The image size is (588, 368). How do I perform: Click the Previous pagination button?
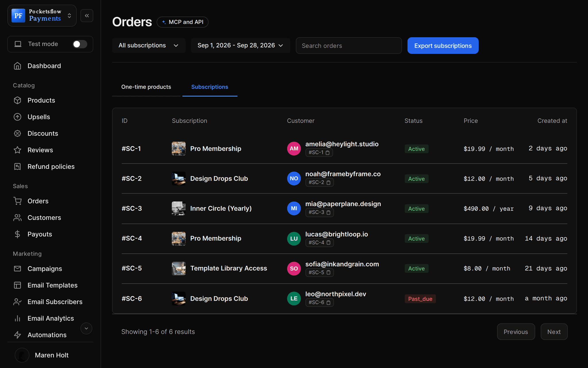tap(516, 332)
